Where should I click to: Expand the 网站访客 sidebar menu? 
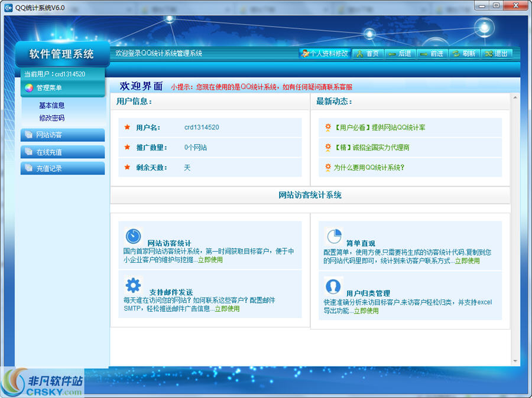(63, 135)
